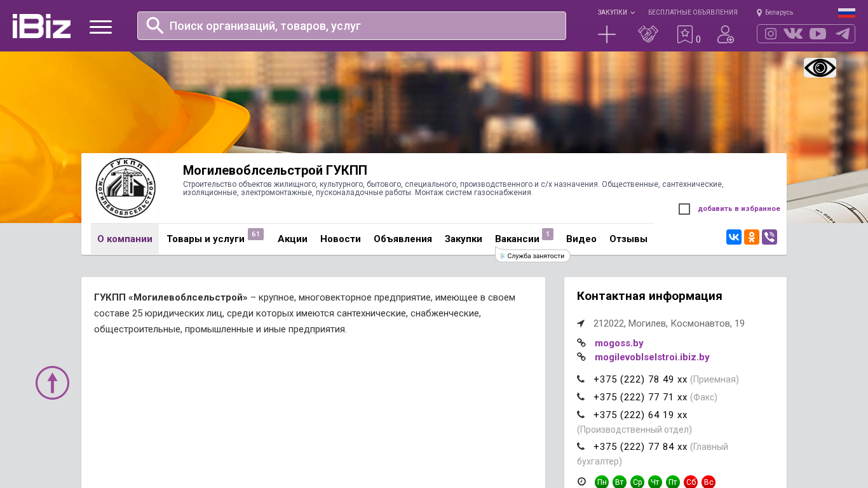Click the iBiz logo
The height and width of the screenshot is (488, 868).
click(x=41, y=26)
